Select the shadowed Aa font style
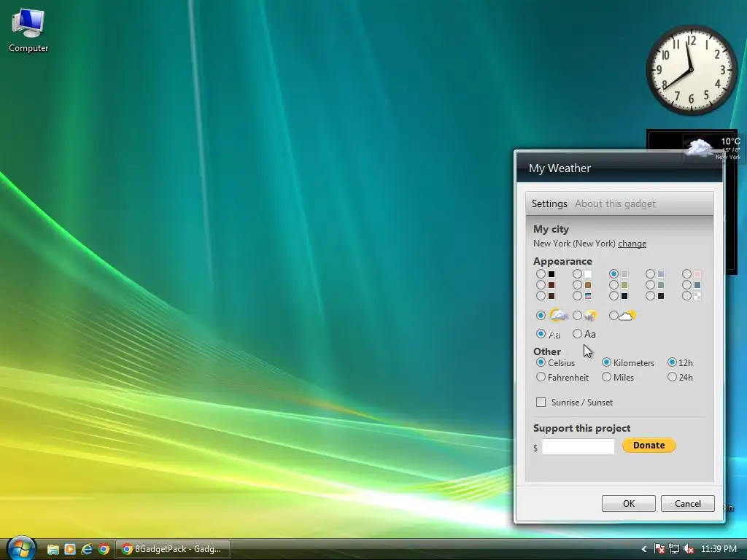747x560 pixels. coord(541,334)
